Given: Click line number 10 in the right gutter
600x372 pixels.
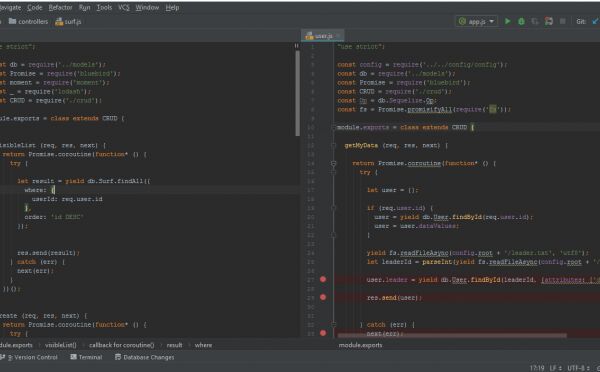Looking at the screenshot, I should coord(310,127).
